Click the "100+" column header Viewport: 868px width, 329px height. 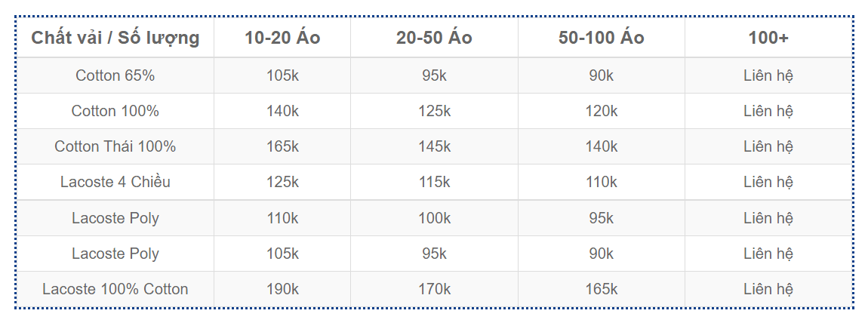[768, 38]
